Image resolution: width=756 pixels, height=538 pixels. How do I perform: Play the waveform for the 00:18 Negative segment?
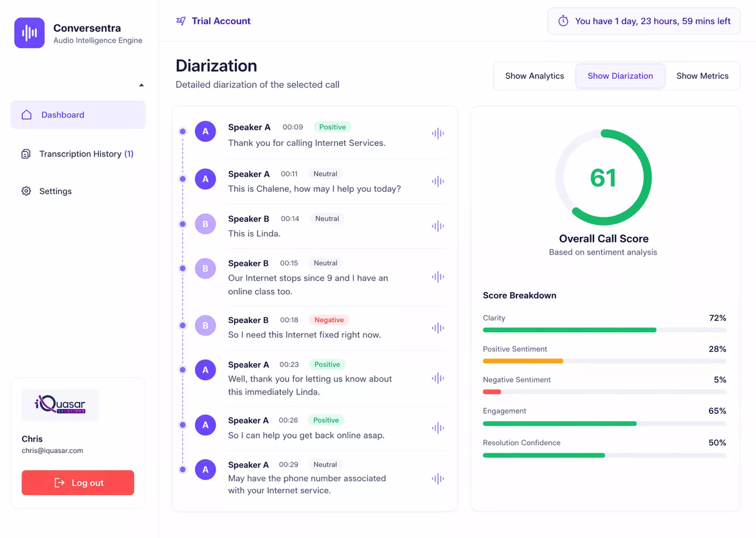tap(438, 328)
